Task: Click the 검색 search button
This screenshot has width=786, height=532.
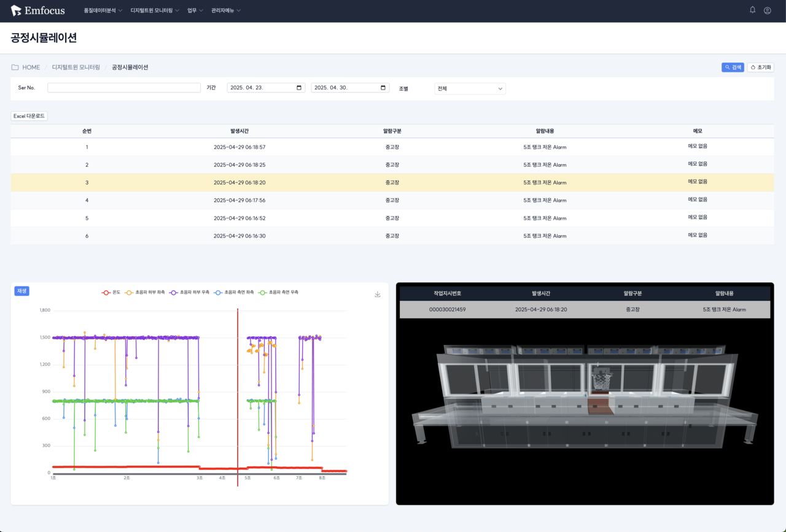Action: pos(733,67)
